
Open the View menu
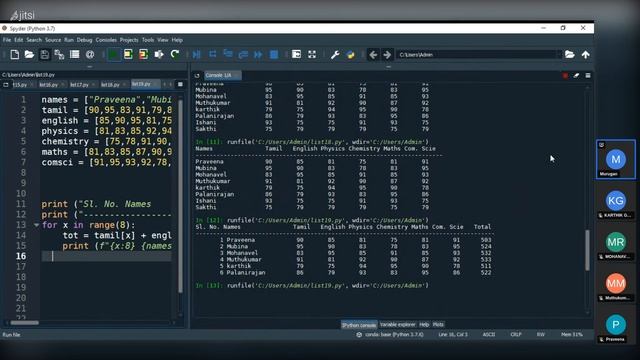(162, 40)
